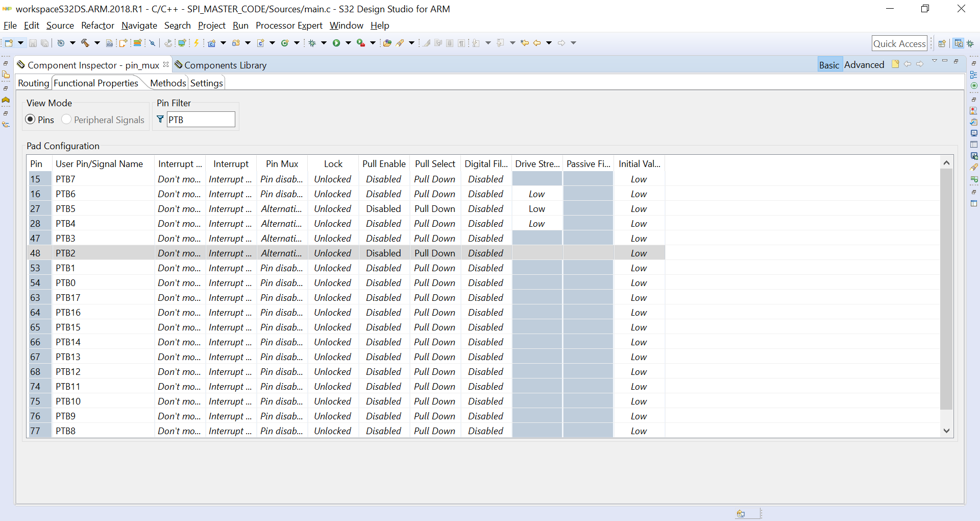The height and width of the screenshot is (521, 980).
Task: Start a debug session with the bug icon
Action: click(x=312, y=43)
